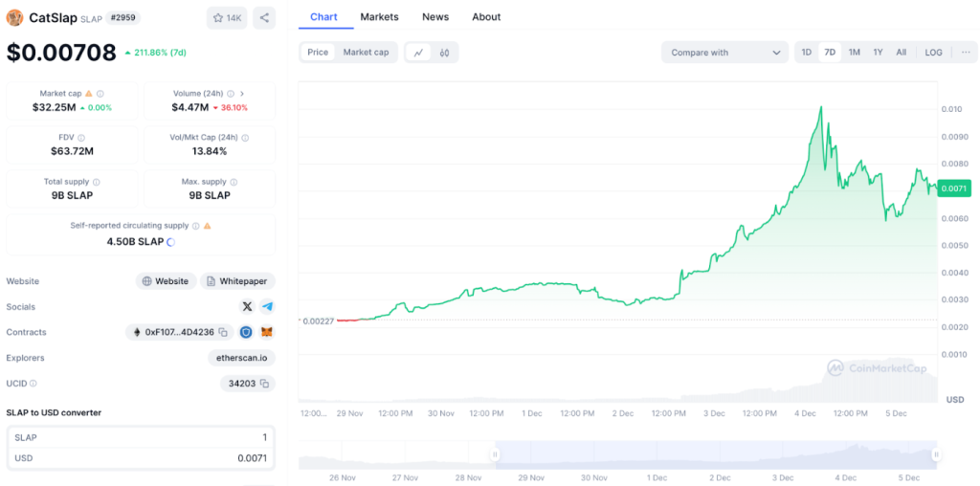Open the Max. supply info icon

point(234,182)
